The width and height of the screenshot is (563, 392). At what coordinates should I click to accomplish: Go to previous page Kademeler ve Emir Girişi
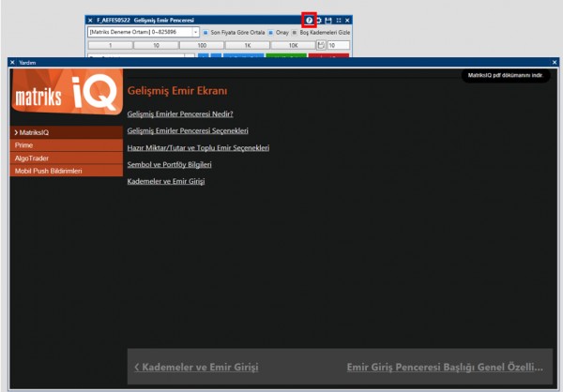(x=196, y=368)
